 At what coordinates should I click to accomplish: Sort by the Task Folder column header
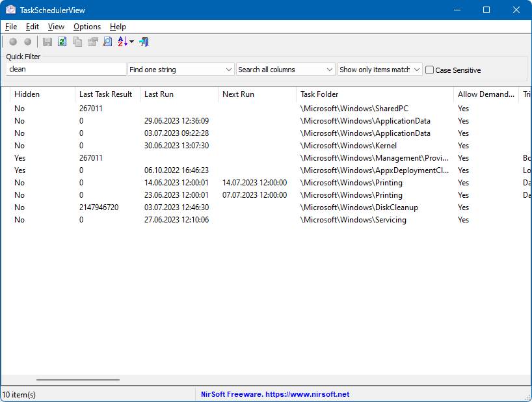375,94
